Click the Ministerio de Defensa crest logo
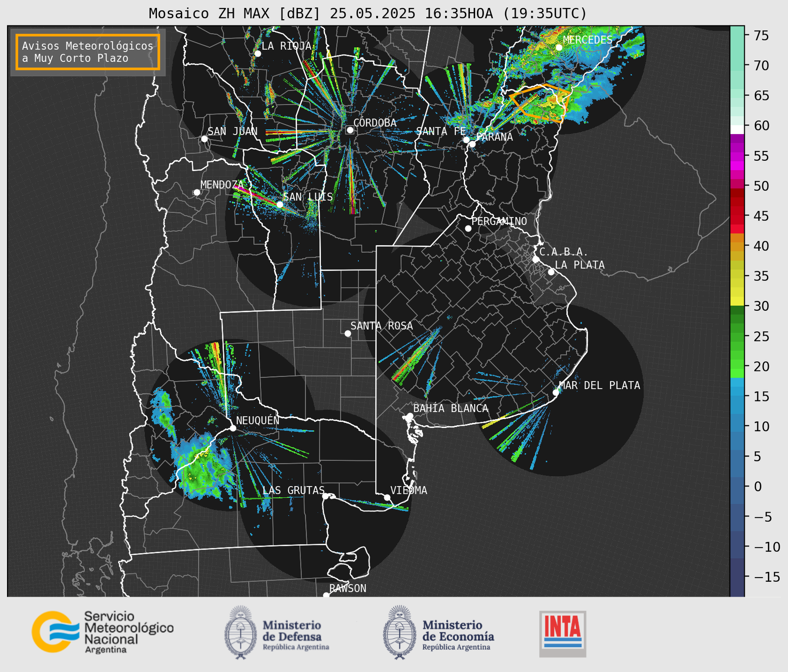The image size is (788, 672). pyautogui.click(x=240, y=632)
